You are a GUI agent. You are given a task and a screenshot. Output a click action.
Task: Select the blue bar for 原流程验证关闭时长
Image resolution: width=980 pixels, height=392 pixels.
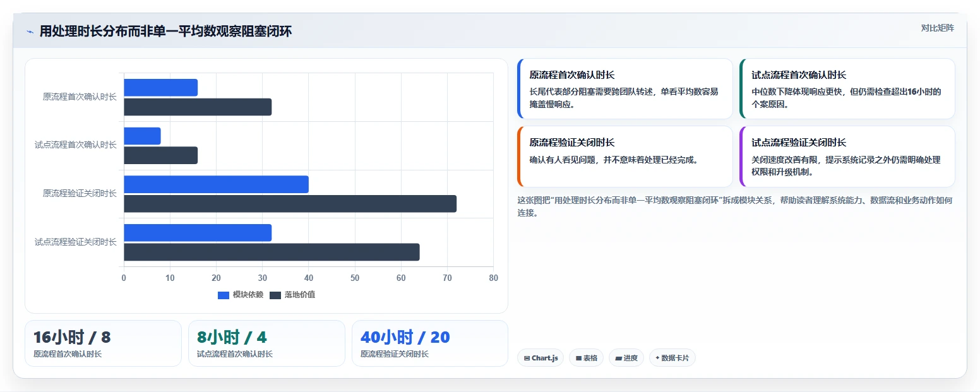[216, 184]
